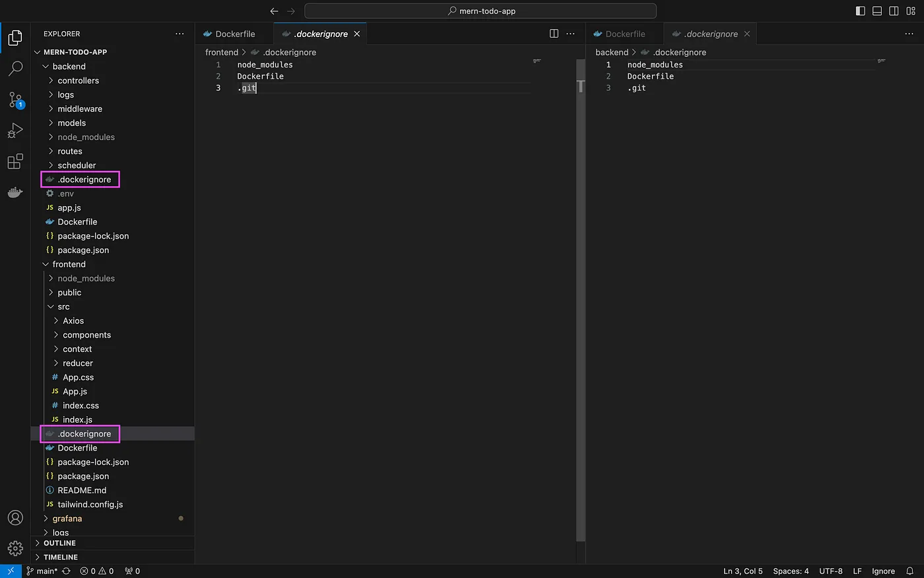
Task: Click main* branch in status bar
Action: coord(42,571)
